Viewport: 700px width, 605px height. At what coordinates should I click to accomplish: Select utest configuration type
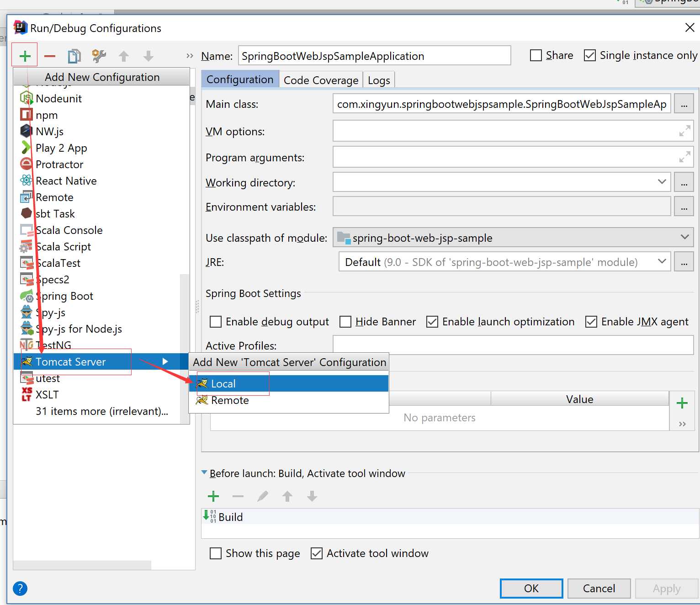click(101, 378)
